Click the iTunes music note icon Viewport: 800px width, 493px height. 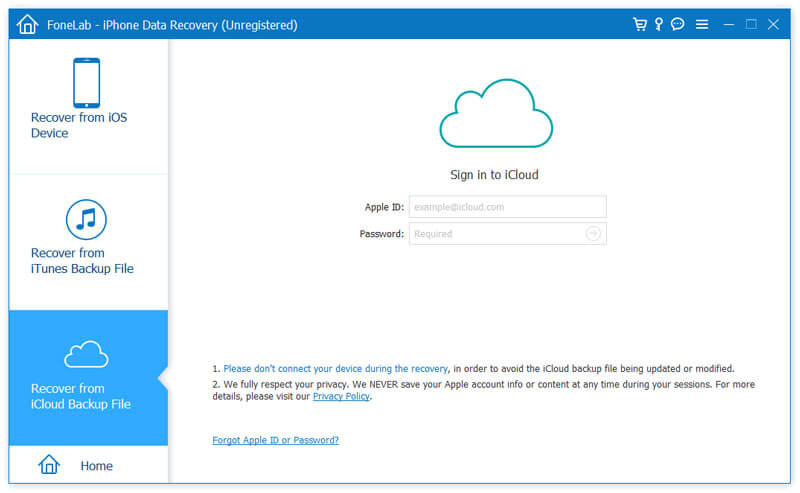tap(86, 219)
